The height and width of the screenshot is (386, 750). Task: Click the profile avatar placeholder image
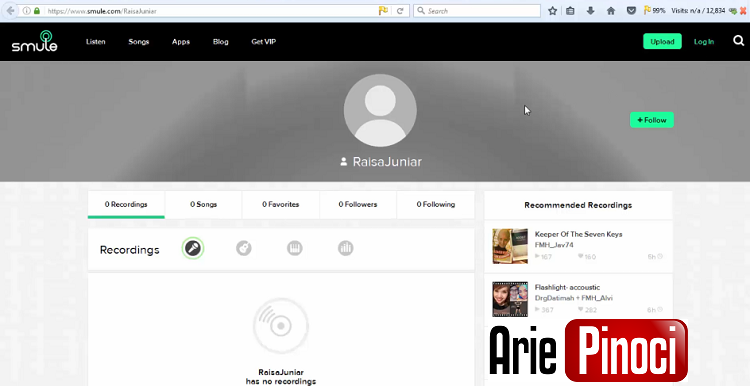380,110
